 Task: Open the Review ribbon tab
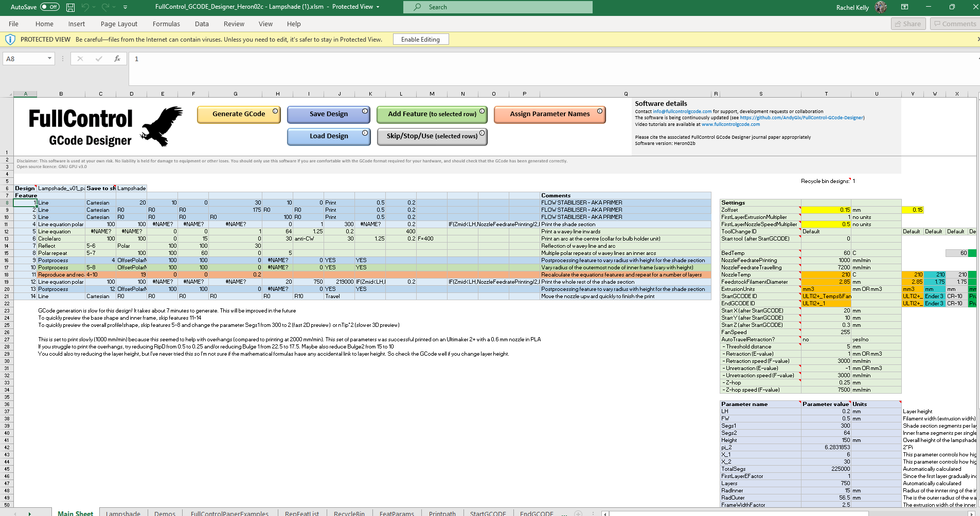(234, 24)
